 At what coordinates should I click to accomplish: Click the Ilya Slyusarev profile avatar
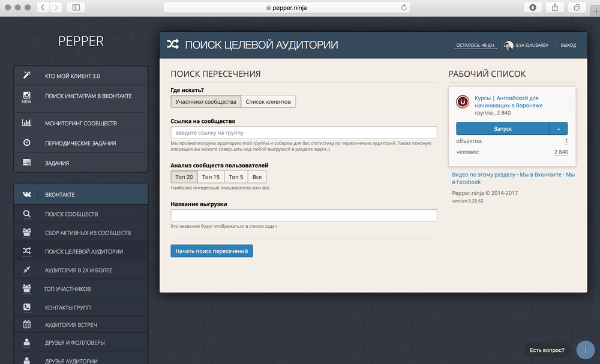pyautogui.click(x=509, y=46)
